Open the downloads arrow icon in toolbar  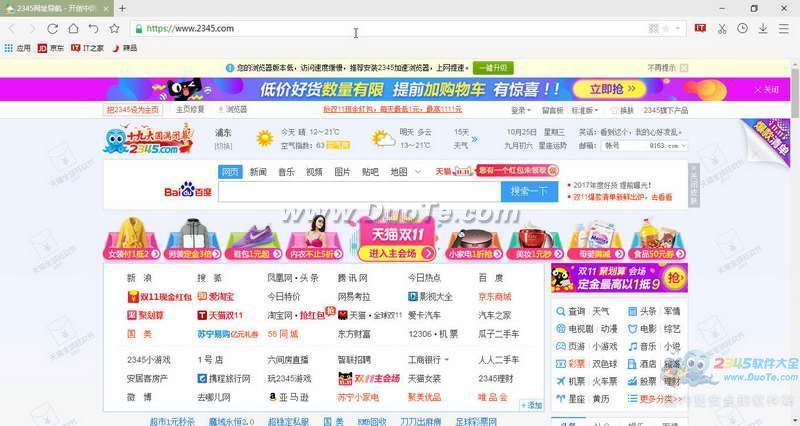[x=763, y=29]
